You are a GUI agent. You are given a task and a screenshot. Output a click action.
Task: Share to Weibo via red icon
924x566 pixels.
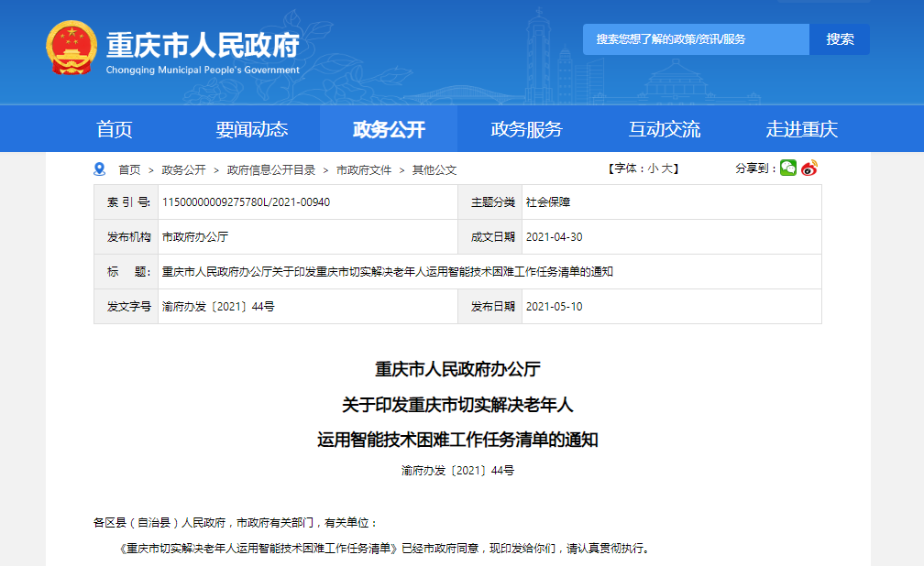(x=808, y=168)
